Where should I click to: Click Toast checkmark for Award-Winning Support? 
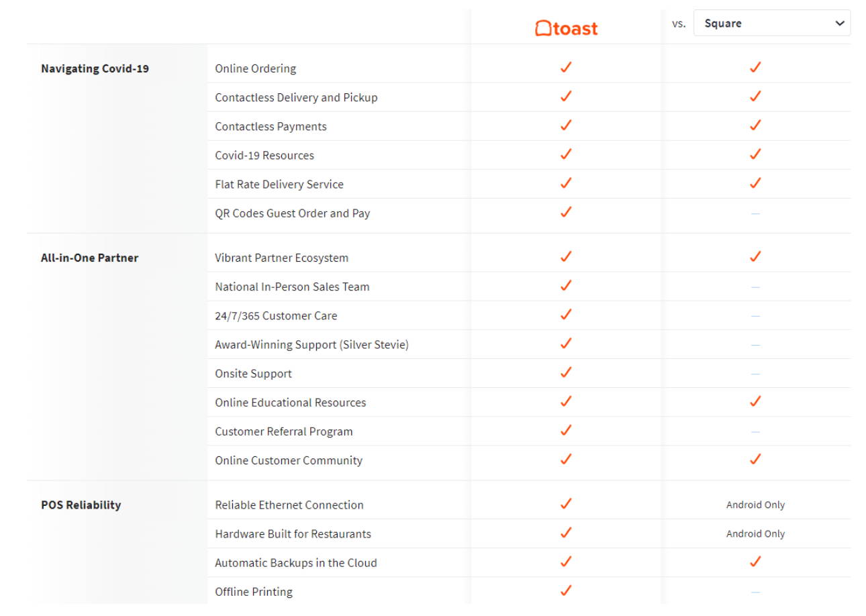pyautogui.click(x=566, y=343)
